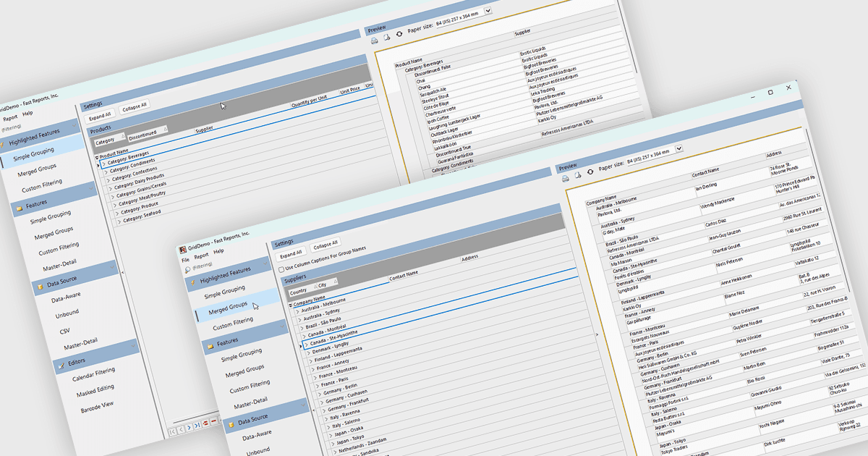Click Collapse All in back window
868x456 pixels.
[x=134, y=106]
